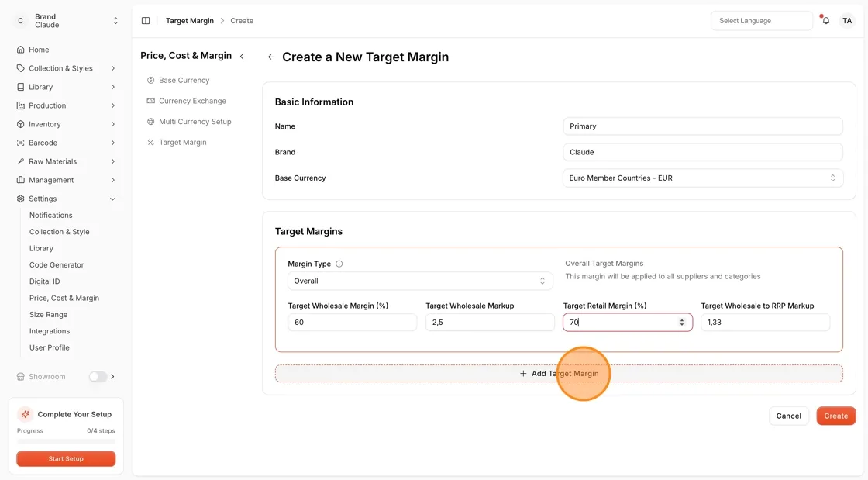Click the back arrow beside Create a New Target Margin

[271, 57]
